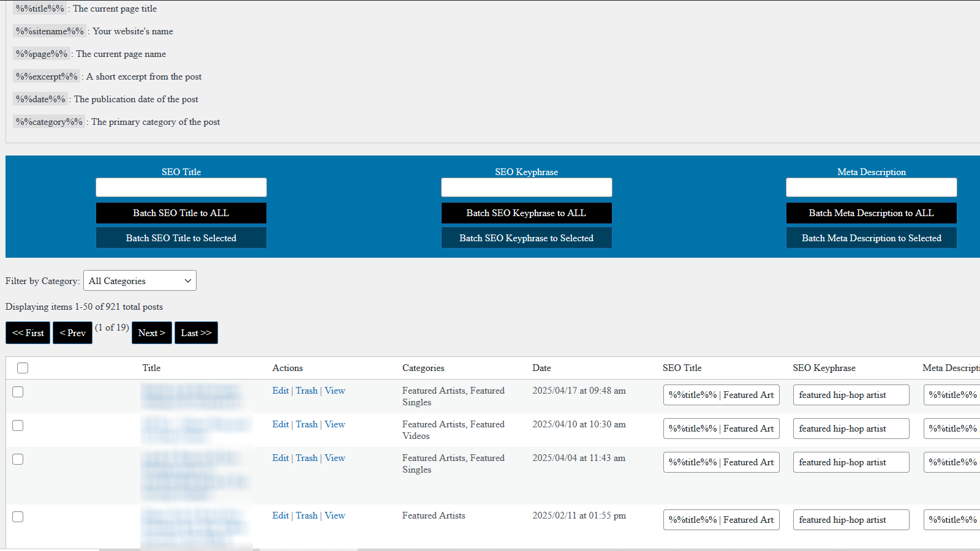Go to the Next page of posts
The height and width of the screenshot is (551, 980).
pyautogui.click(x=151, y=333)
